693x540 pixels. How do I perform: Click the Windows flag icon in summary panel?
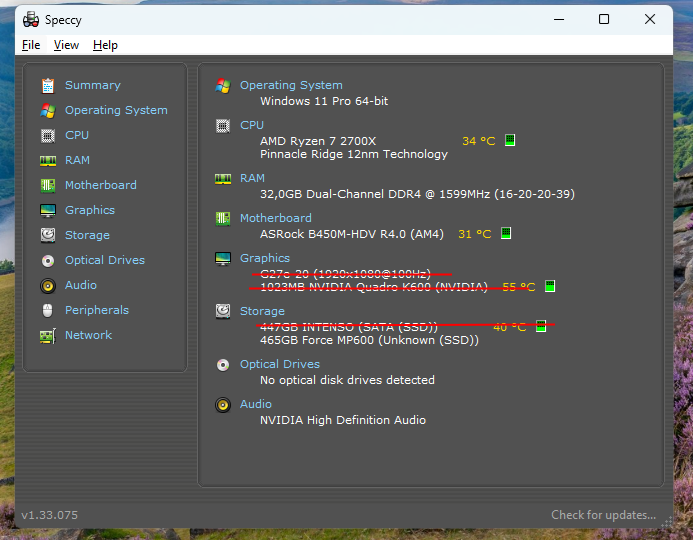coord(223,86)
